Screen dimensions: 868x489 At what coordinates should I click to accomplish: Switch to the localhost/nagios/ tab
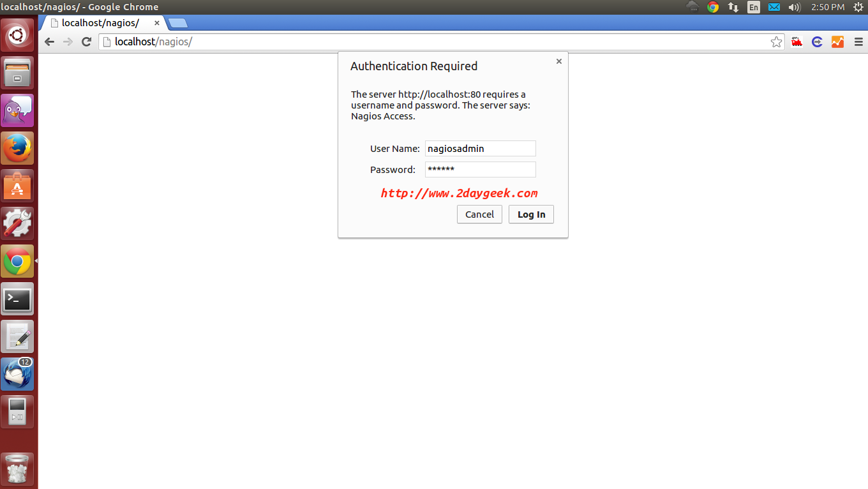[x=102, y=23]
